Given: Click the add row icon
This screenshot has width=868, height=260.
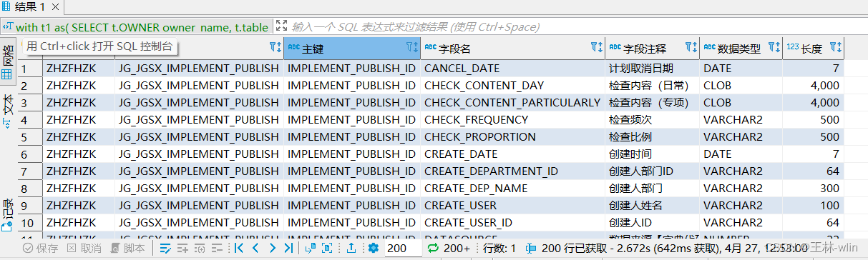Looking at the screenshot, I should coord(182,249).
